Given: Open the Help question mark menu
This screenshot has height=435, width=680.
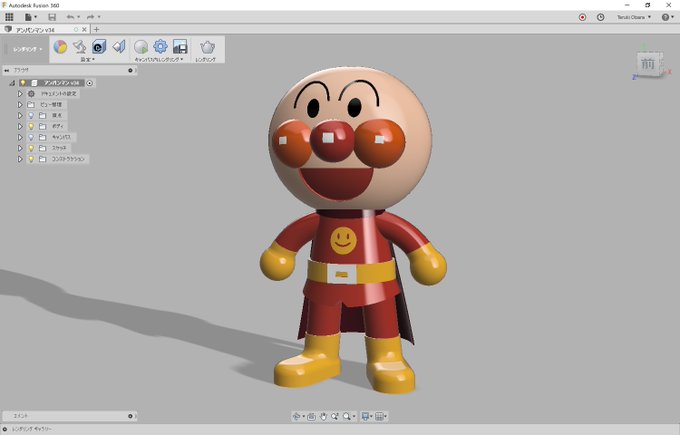Looking at the screenshot, I should click(x=666, y=17).
